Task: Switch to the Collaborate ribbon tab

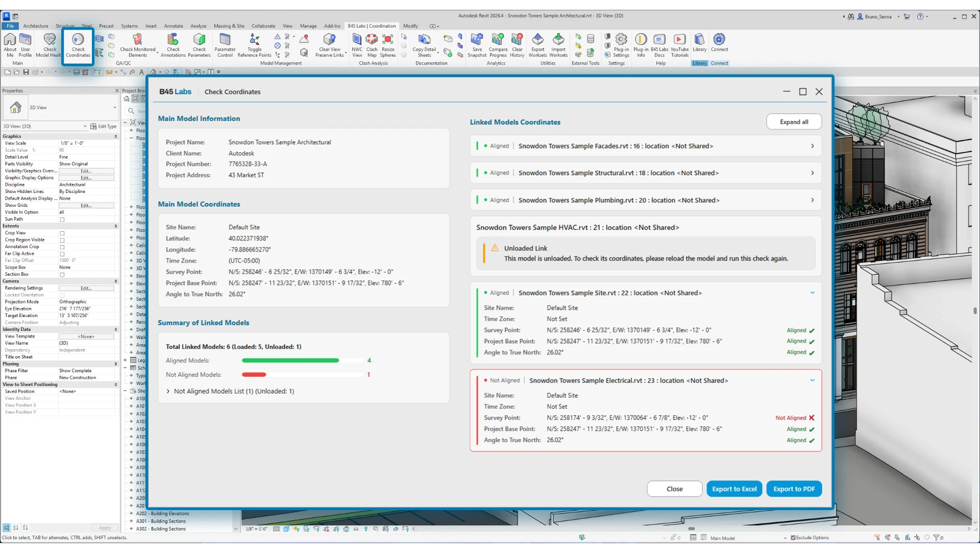Action: point(263,26)
